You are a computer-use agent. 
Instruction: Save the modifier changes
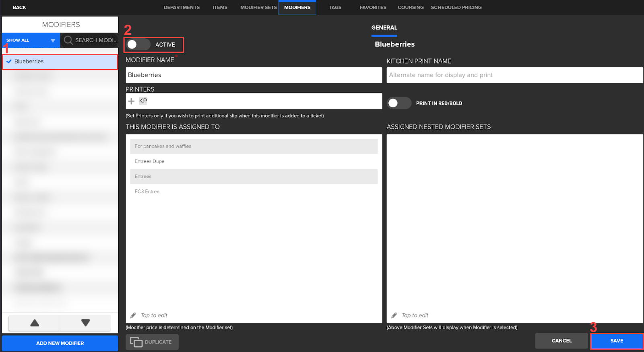click(616, 341)
